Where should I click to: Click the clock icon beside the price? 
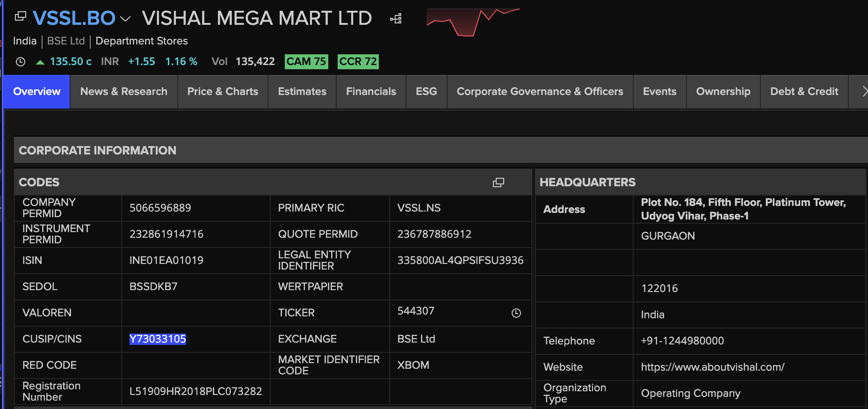[21, 62]
